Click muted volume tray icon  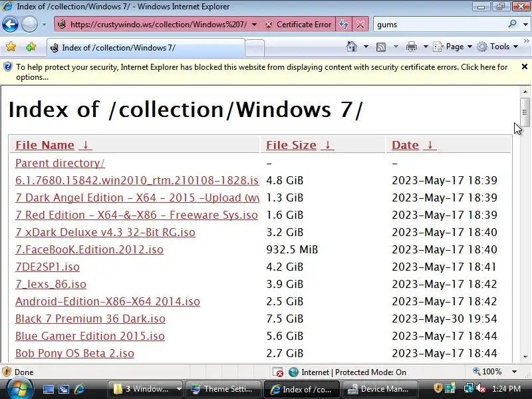(x=481, y=388)
